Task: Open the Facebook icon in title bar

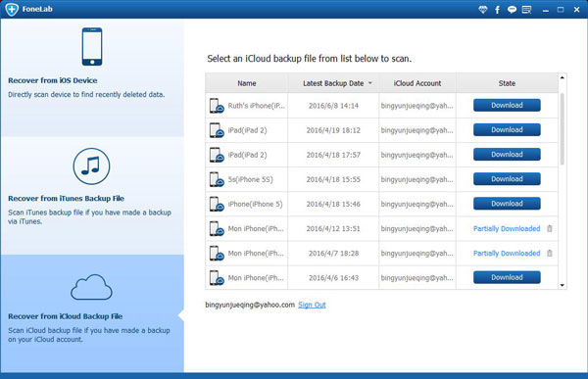Action: click(497, 10)
